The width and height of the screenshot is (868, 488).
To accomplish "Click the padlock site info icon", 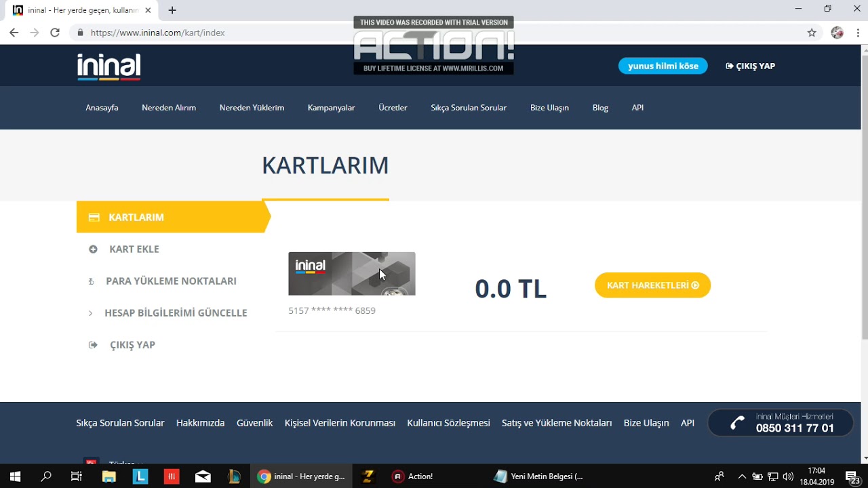I will tap(80, 33).
